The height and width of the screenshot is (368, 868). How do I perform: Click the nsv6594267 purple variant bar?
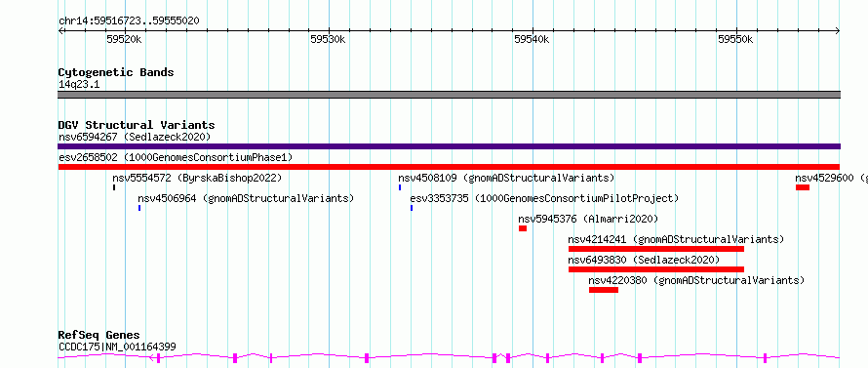pos(449,146)
